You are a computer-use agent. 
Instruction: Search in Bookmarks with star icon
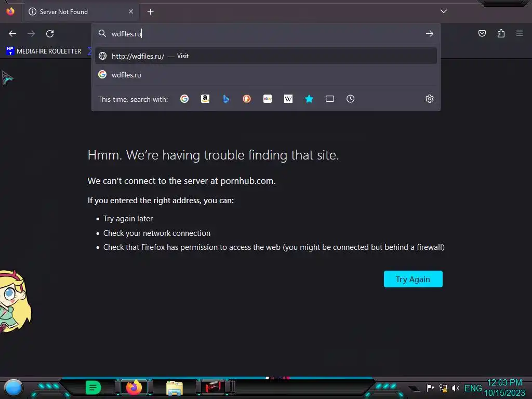pos(309,99)
